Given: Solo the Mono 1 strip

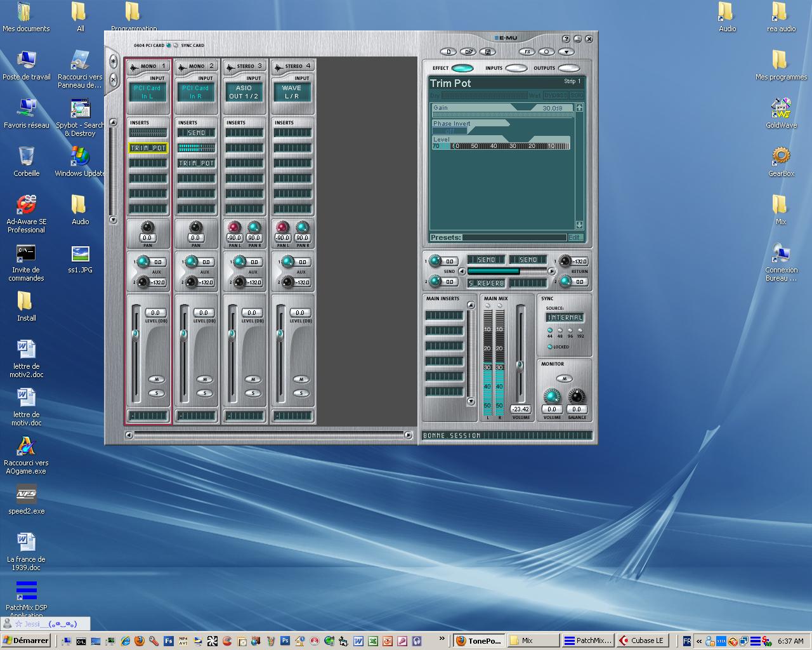Looking at the screenshot, I should point(156,393).
